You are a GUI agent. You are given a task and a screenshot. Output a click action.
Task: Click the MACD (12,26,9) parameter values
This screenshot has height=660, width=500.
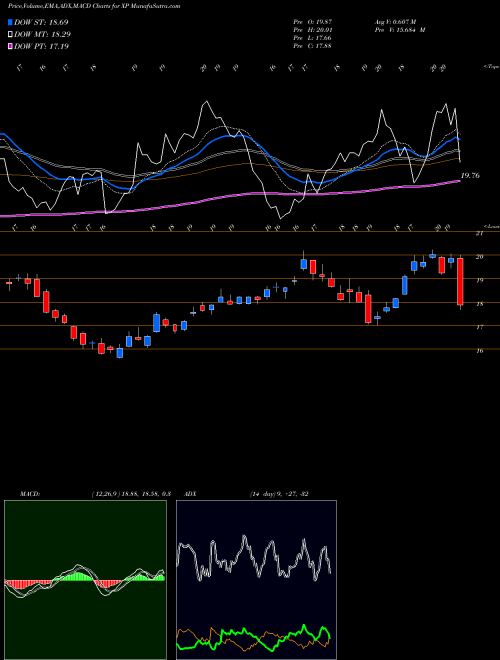tap(130, 494)
